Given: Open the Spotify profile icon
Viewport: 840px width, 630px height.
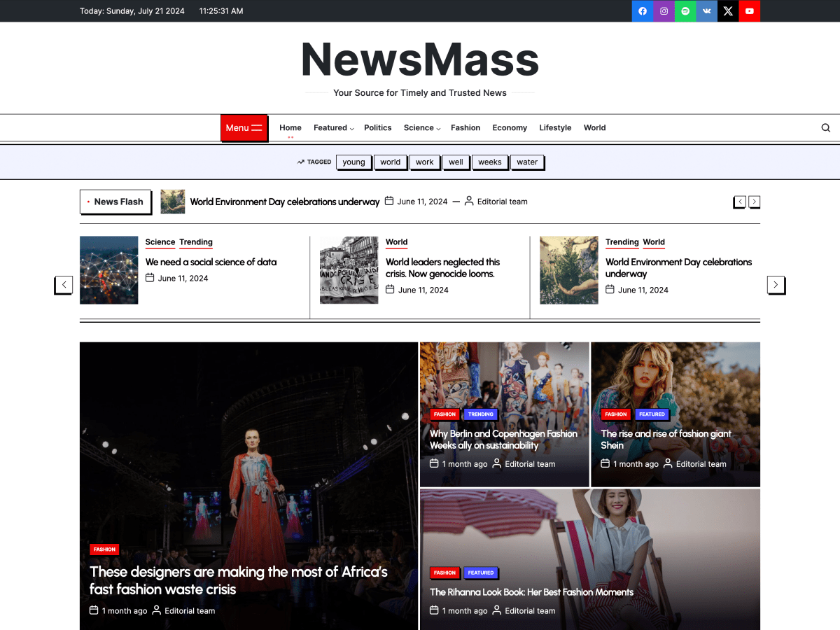Looking at the screenshot, I should pos(685,11).
